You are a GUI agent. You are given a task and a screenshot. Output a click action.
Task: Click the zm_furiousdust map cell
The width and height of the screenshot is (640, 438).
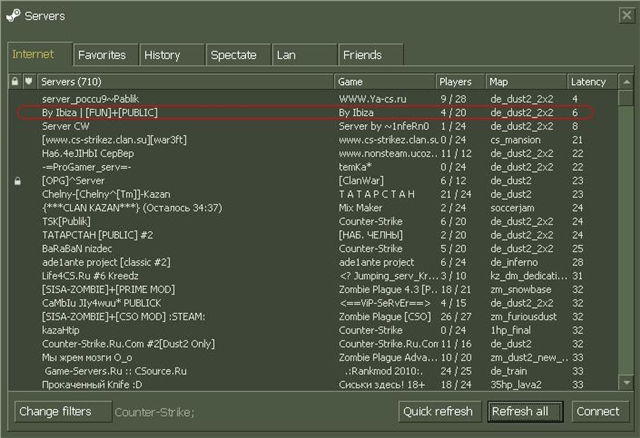click(x=523, y=317)
